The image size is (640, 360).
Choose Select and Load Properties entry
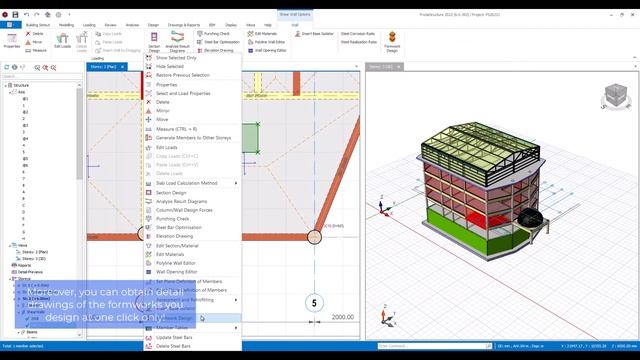point(192,93)
